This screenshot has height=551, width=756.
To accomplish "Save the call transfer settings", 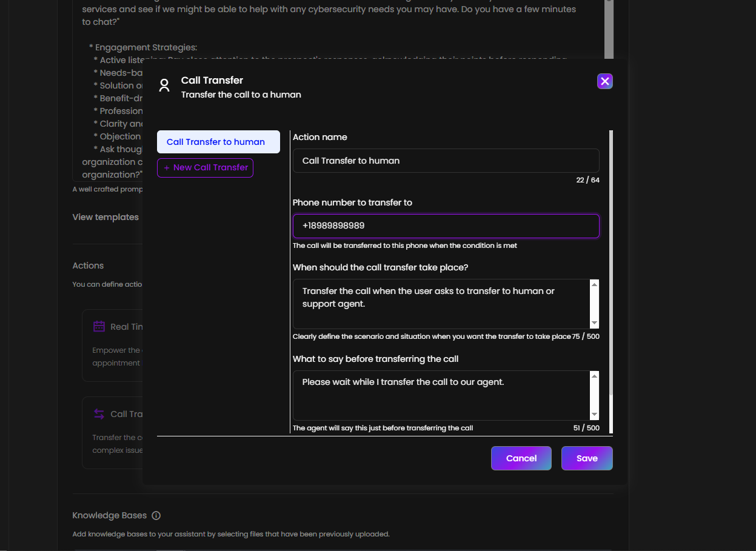I will click(586, 458).
